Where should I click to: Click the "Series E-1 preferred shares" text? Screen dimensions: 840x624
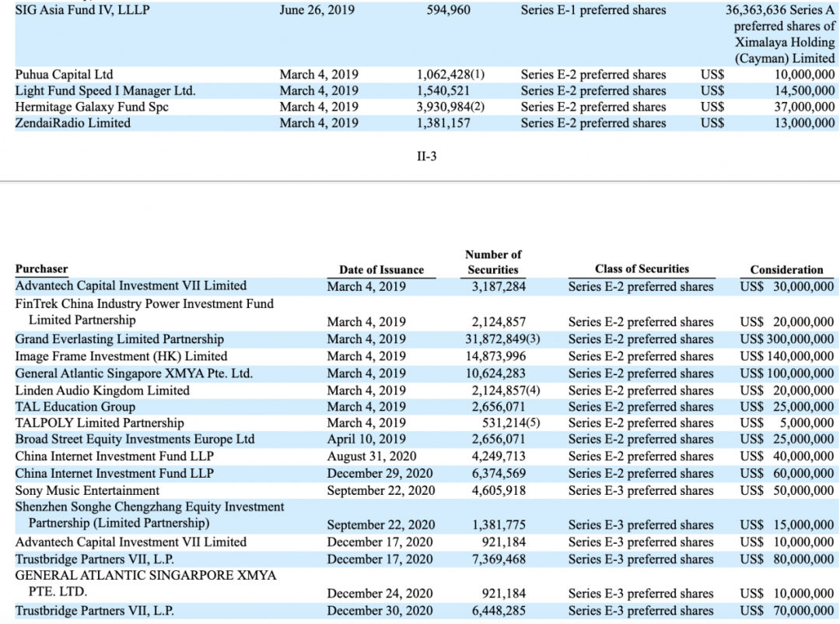click(593, 10)
